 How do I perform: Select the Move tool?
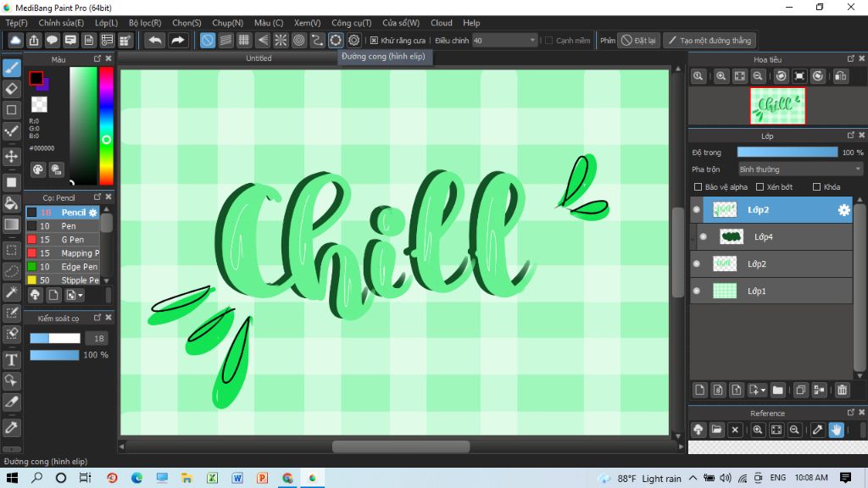(x=12, y=157)
